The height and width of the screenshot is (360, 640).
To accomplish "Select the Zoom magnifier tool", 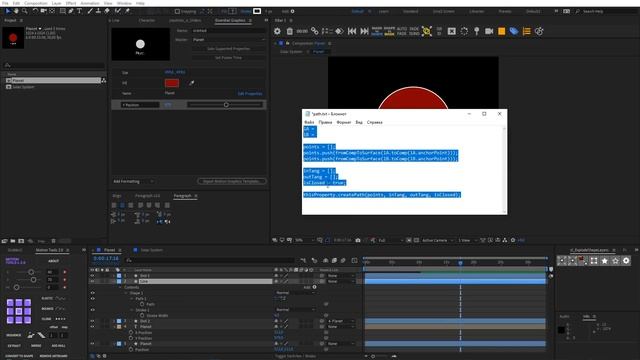I will click(x=24, y=11).
